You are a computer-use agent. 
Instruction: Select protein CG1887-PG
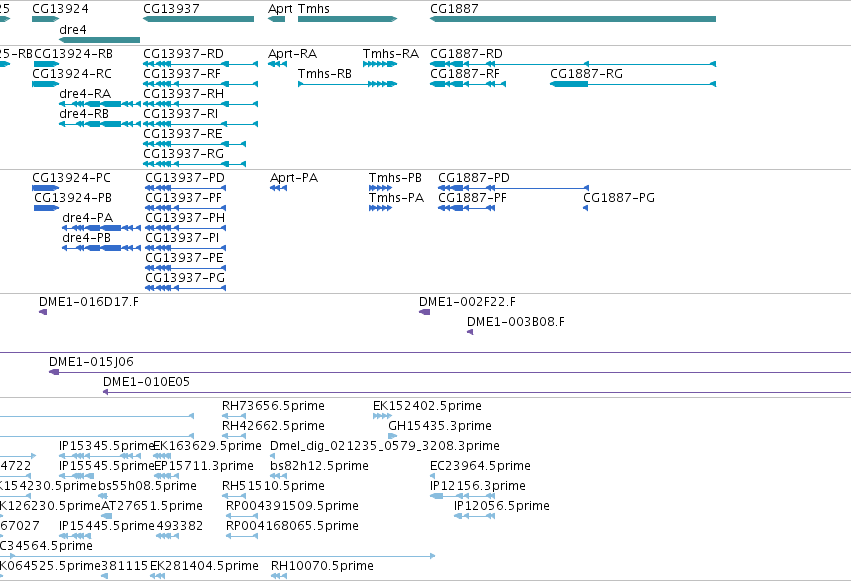619,198
